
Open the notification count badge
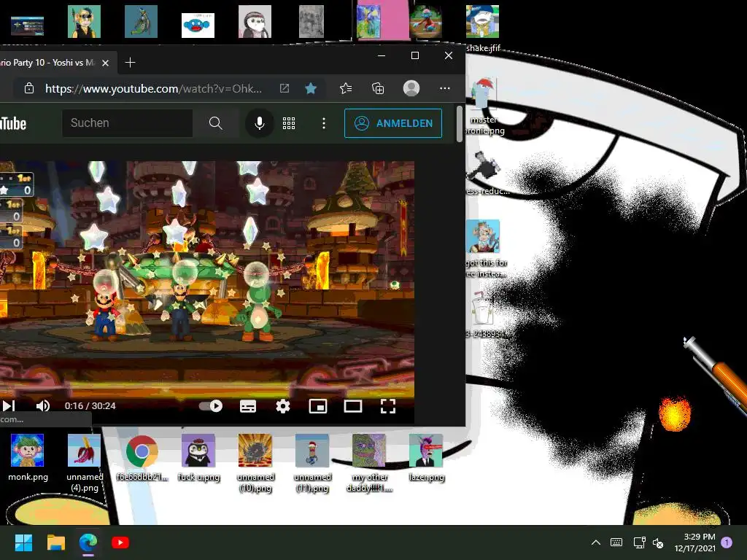click(727, 542)
